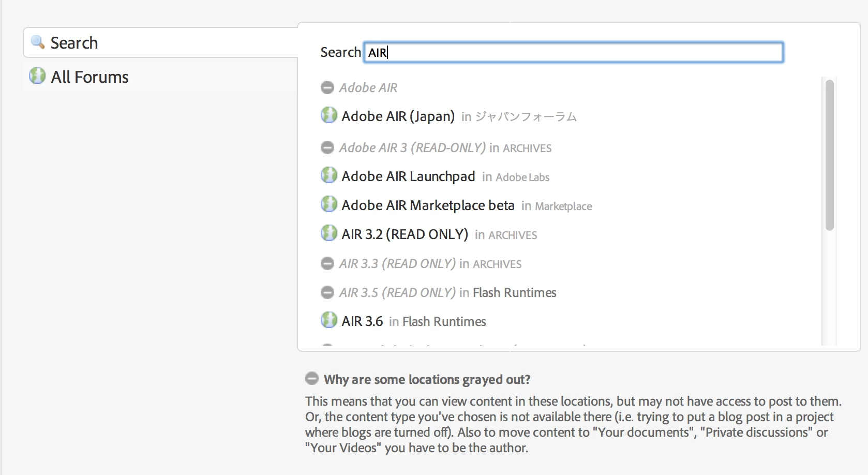Click grayed-out Adobe AIR 3 (READ-ONLY) result

(x=412, y=147)
